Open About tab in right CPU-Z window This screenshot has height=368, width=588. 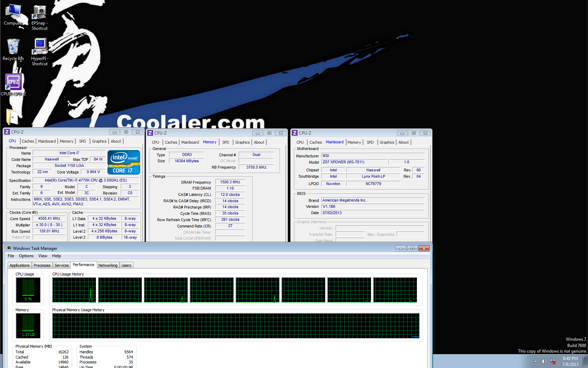point(404,143)
